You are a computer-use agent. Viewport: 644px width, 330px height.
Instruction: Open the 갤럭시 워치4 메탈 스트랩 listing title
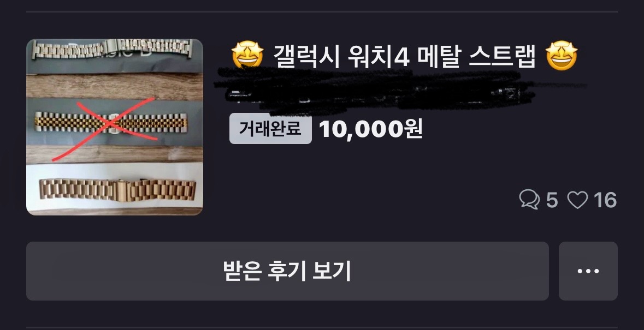(405, 57)
